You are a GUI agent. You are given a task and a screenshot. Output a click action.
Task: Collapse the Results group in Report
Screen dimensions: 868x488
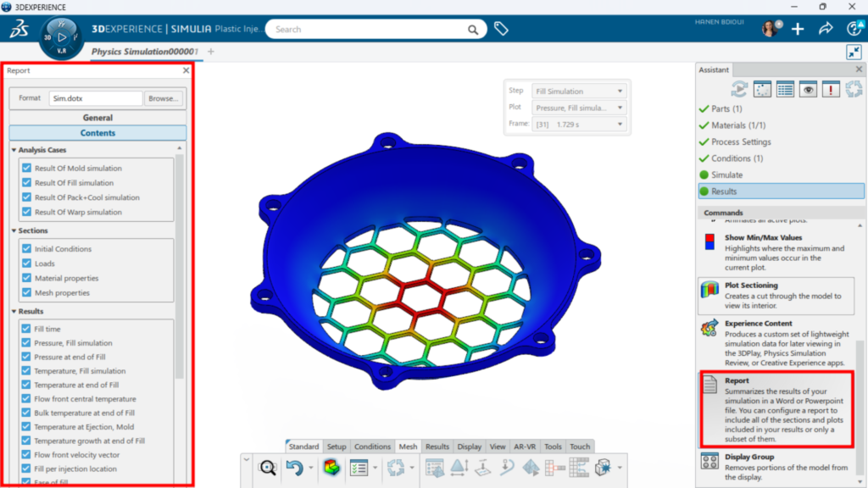point(14,312)
